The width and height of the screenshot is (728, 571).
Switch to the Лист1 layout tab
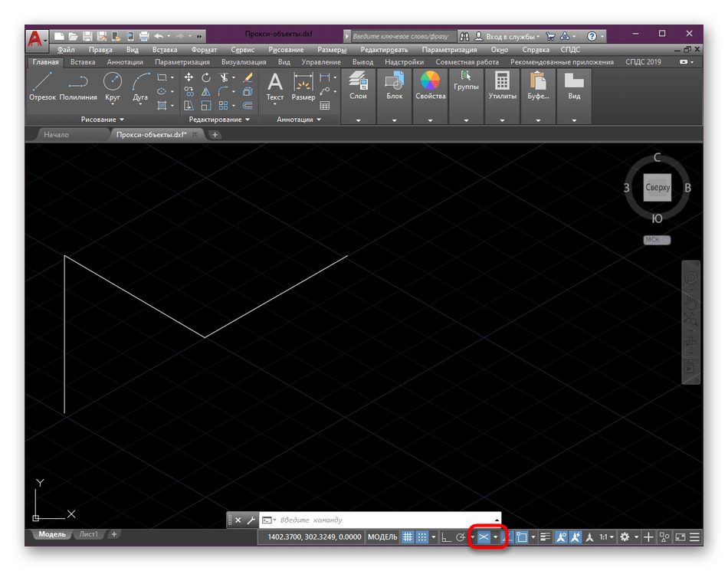pos(89,534)
